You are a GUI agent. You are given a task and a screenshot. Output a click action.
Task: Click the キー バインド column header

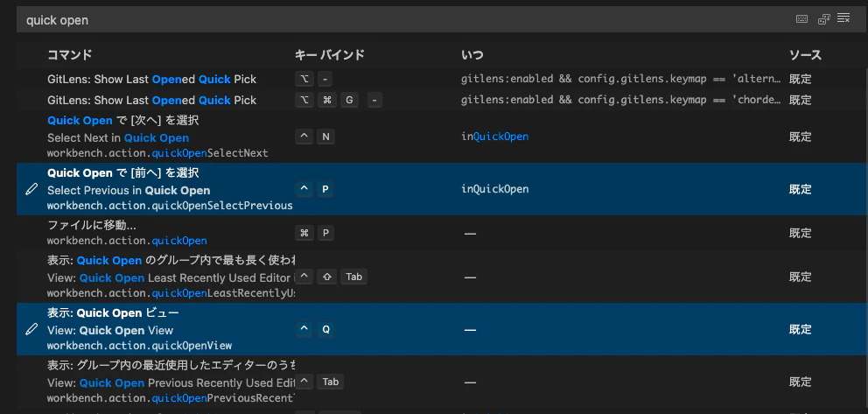coord(329,55)
